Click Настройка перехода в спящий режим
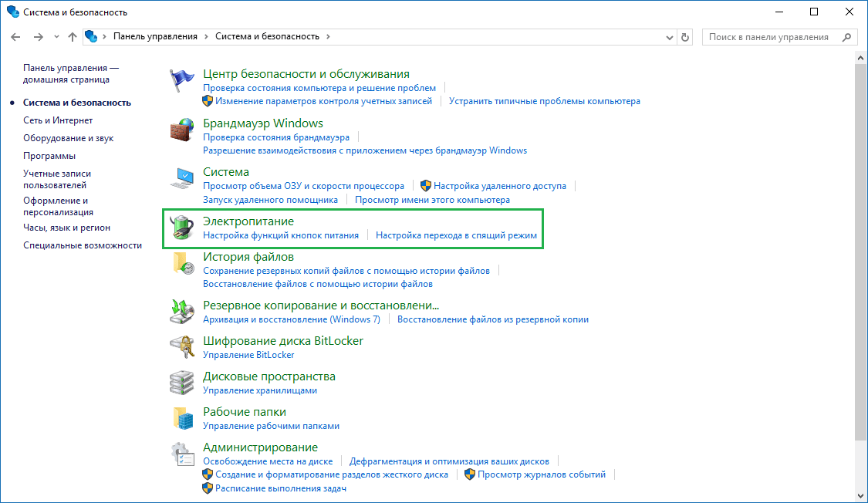 pos(456,235)
